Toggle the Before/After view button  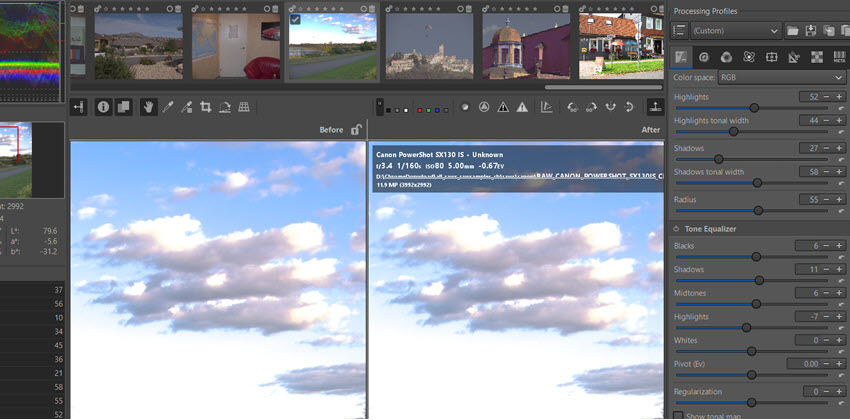click(124, 107)
